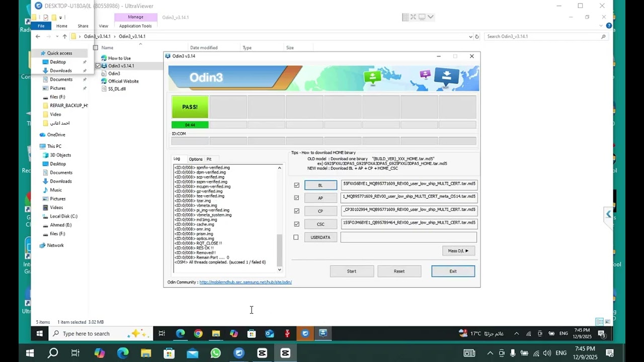
Task: Open the File ribbon tab in Explorer
Action: click(41, 26)
